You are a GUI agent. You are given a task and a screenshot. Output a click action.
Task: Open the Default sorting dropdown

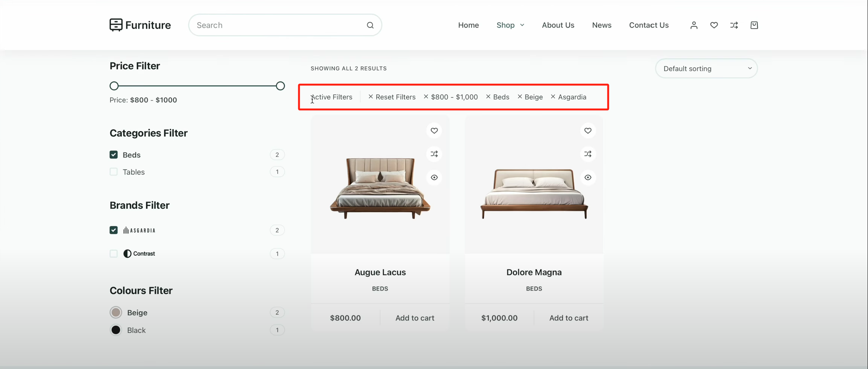(706, 68)
